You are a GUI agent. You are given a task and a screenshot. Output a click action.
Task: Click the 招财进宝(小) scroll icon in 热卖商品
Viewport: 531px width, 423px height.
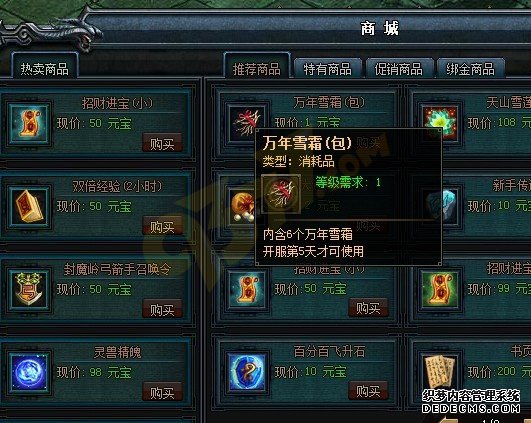coord(29,124)
